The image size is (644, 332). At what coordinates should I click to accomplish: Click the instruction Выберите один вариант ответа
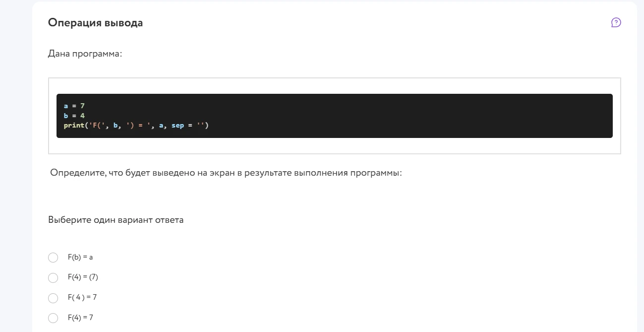click(116, 220)
